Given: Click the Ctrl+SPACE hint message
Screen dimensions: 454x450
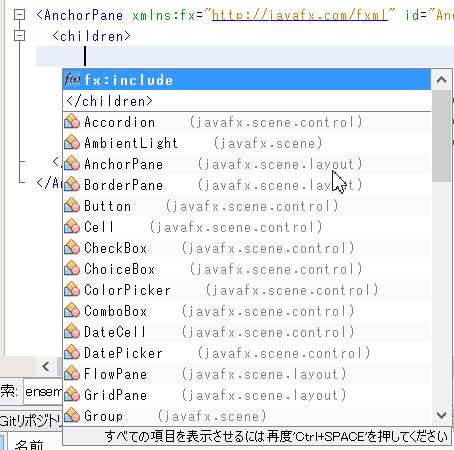Looking at the screenshot, I should coord(276,436).
